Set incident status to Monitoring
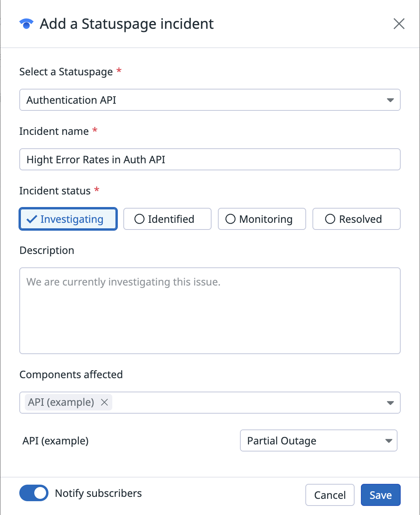 pos(262,219)
